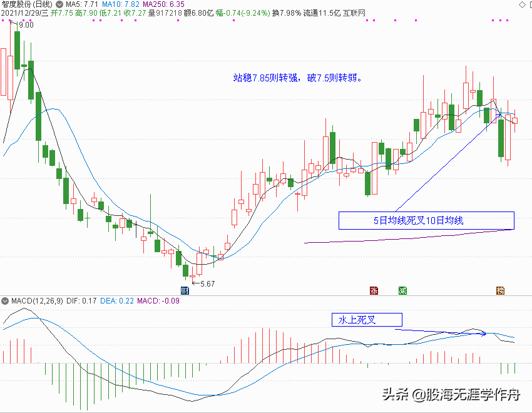Screen dimensions: 532x413
Task: Click the 换7.98% turnover value
Action: [287, 13]
